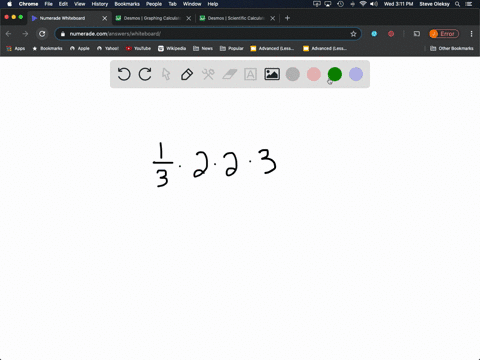Viewport: 480px width, 360px height.
Task: Click the Steve Oleksy user menu
Action: 435,4
